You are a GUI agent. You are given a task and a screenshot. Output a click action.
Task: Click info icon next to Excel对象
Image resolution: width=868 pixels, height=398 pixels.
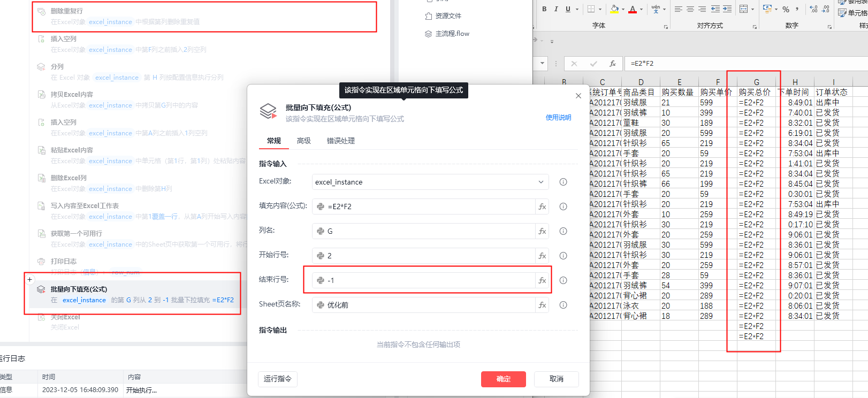tap(563, 182)
